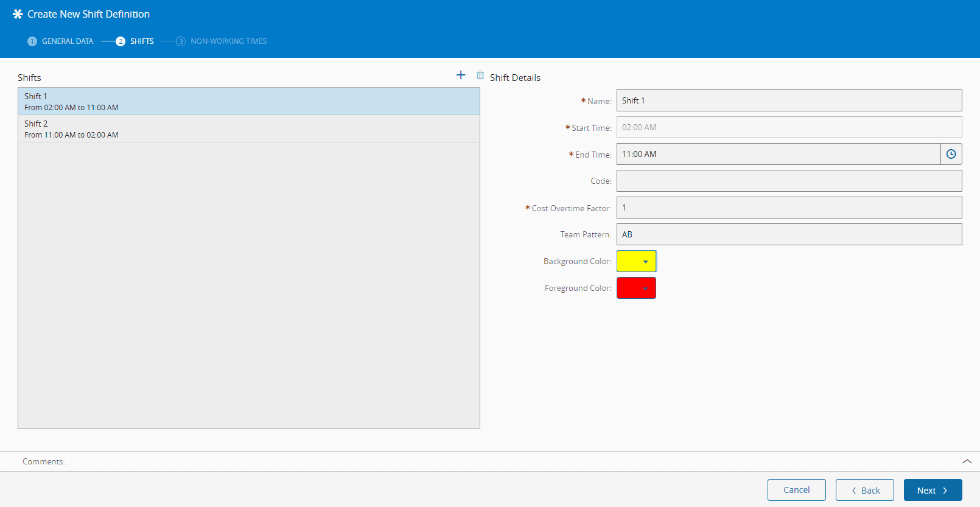Click the asterisk icon beside the title

(18, 14)
